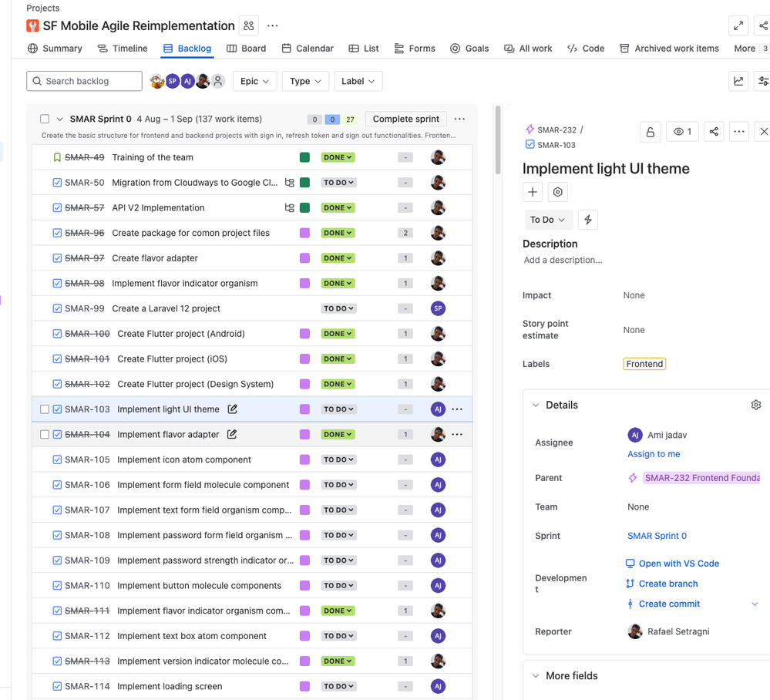Switch to Board tab
Viewport: 770px width, 700px height.
point(246,48)
